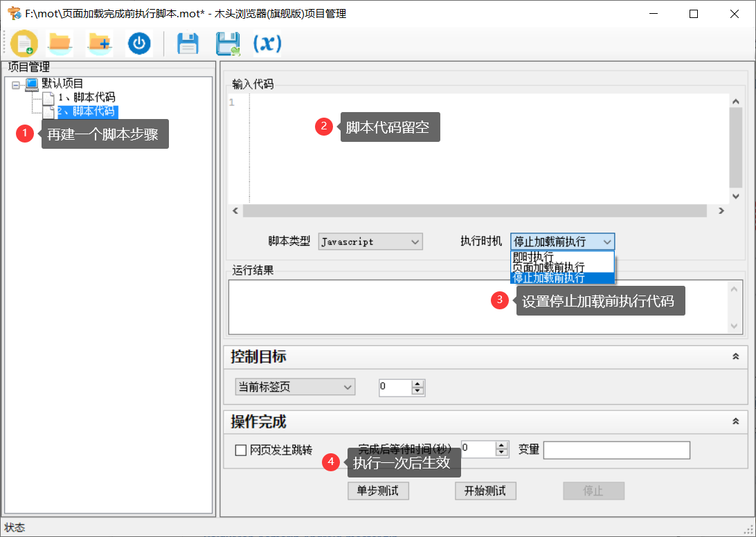The image size is (756, 537).
Task: Collapse the 操作完成 section
Action: click(x=735, y=421)
